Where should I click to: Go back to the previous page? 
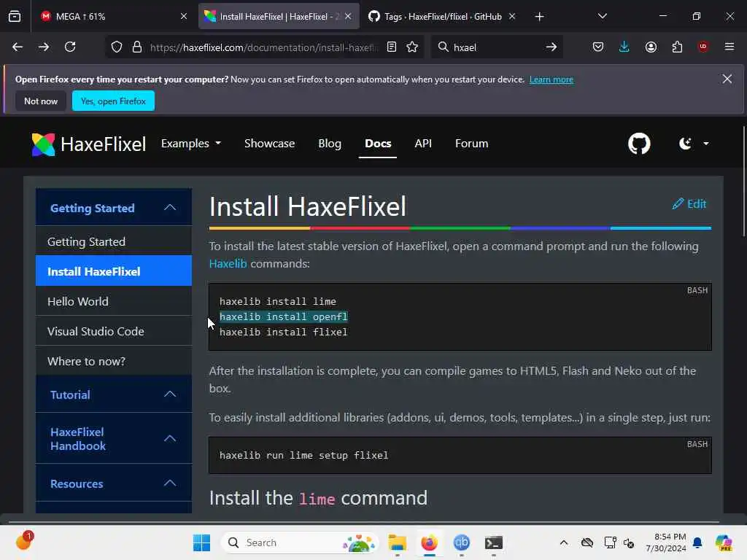[18, 47]
